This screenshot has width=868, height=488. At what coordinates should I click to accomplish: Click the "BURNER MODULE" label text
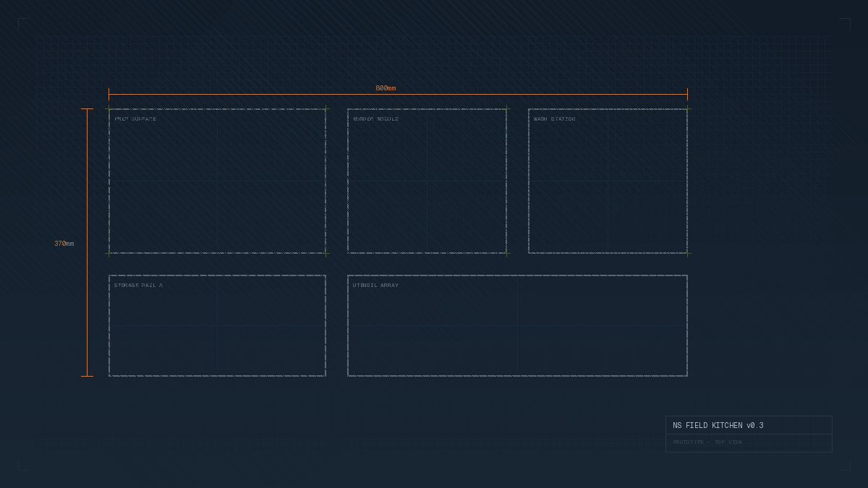pos(375,119)
